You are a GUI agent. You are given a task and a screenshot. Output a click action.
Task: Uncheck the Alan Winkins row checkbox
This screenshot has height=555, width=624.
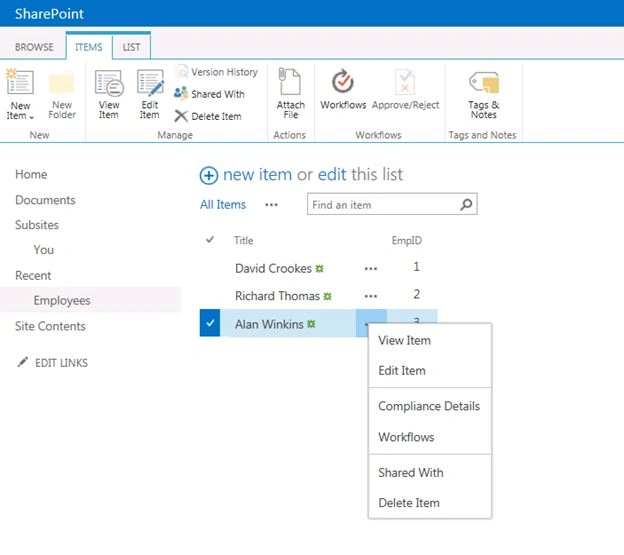(210, 323)
